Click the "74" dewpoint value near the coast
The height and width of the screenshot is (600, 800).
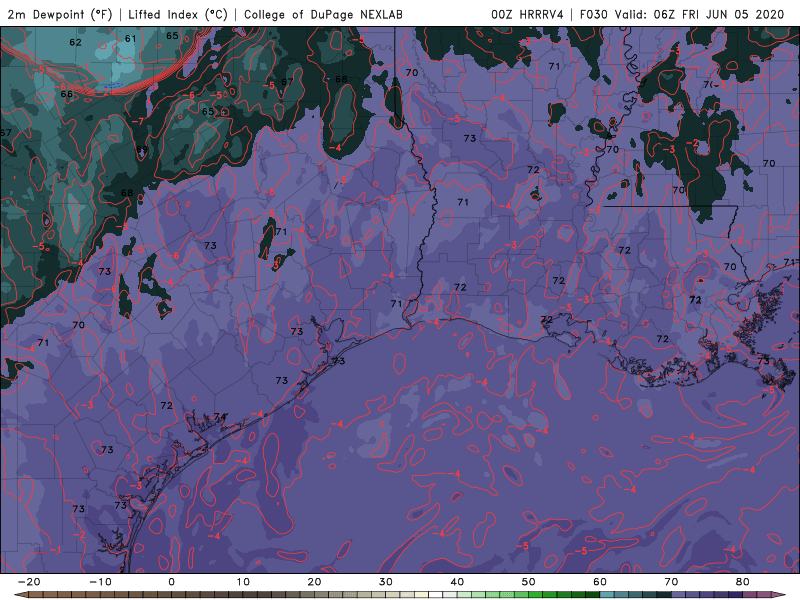tap(220, 416)
